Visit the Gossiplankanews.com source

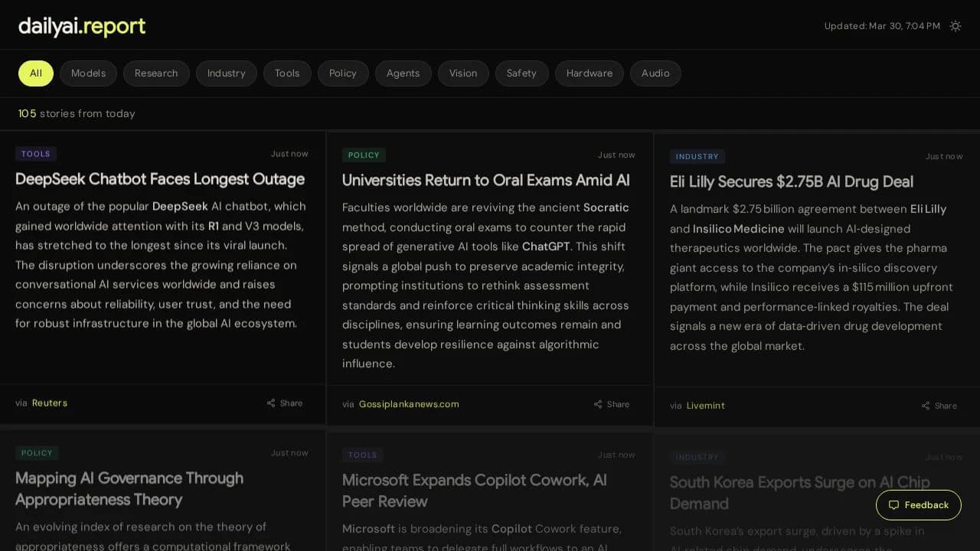(x=409, y=403)
